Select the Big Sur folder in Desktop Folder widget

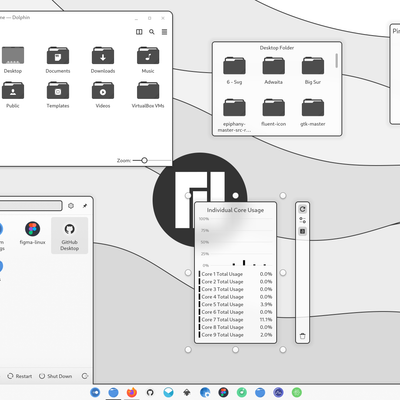[x=313, y=71]
